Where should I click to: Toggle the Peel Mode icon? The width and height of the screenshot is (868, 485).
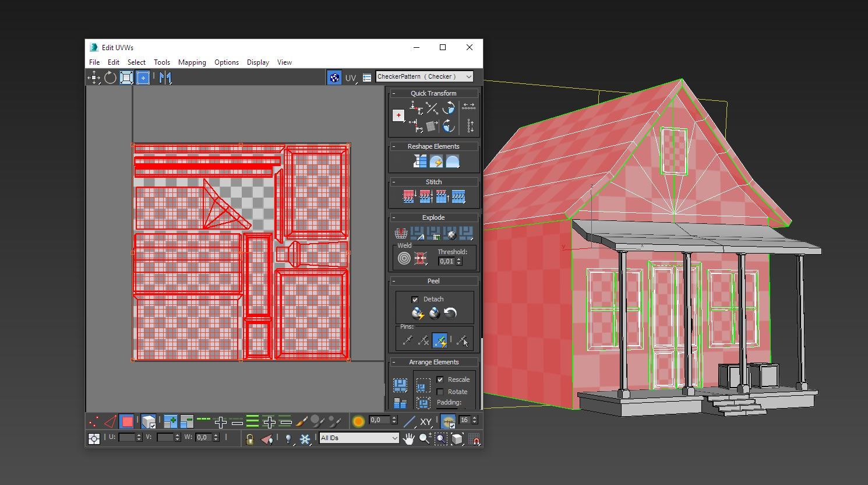[x=434, y=314]
